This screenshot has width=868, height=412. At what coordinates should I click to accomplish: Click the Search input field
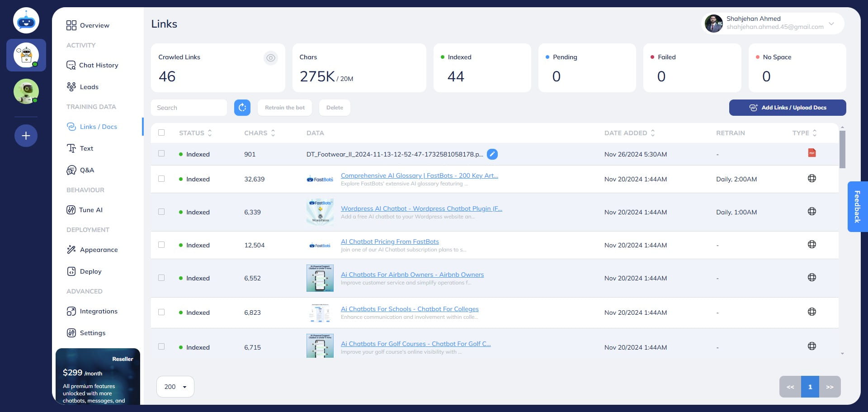[x=189, y=108]
